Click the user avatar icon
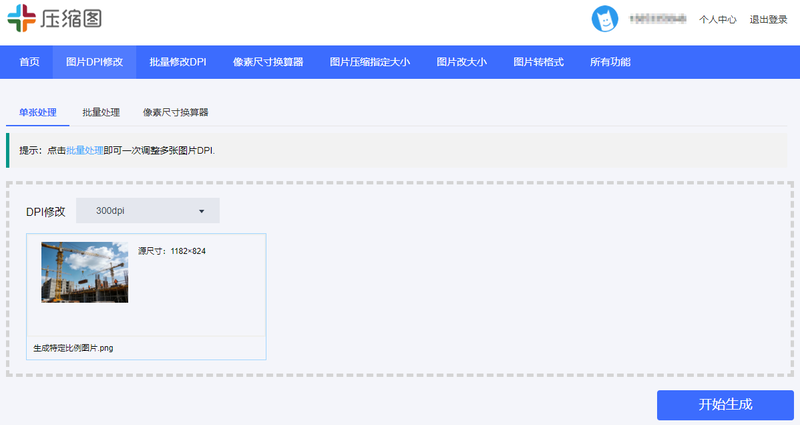Viewport: 800px width, 425px height. coord(605,18)
